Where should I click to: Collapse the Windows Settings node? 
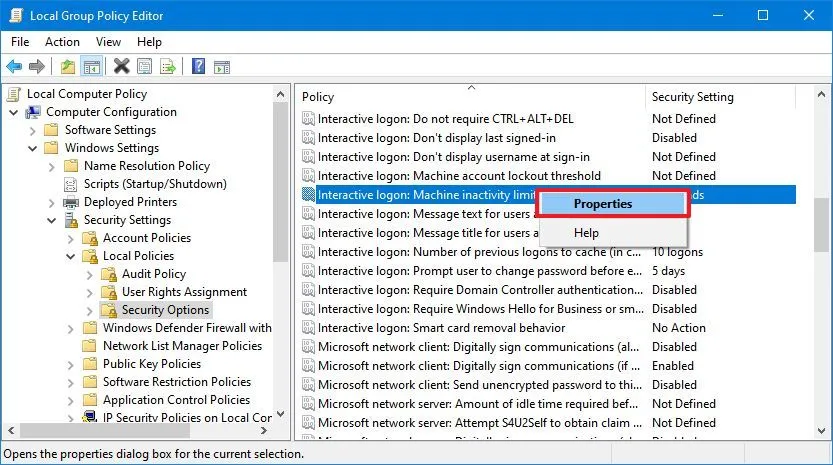33,149
